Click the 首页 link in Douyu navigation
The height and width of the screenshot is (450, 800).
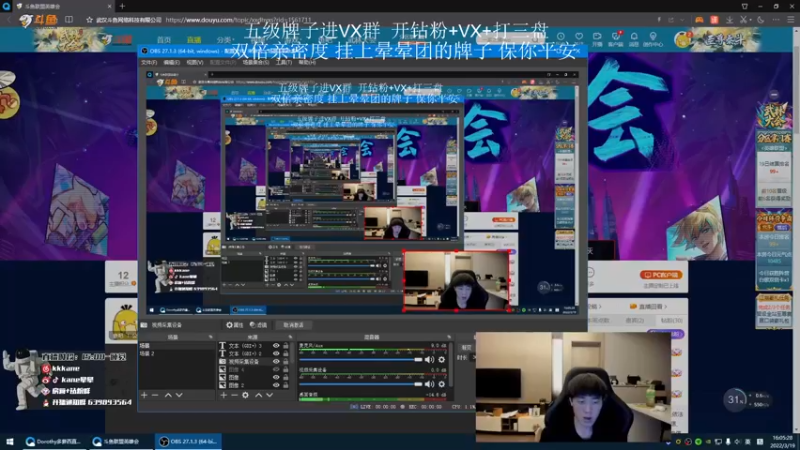pyautogui.click(x=164, y=40)
